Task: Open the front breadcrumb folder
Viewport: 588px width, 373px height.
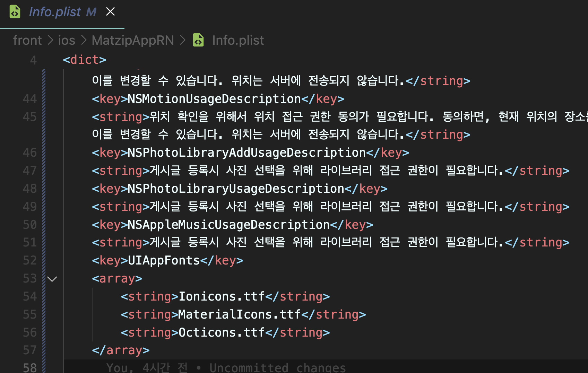Action: [x=27, y=40]
